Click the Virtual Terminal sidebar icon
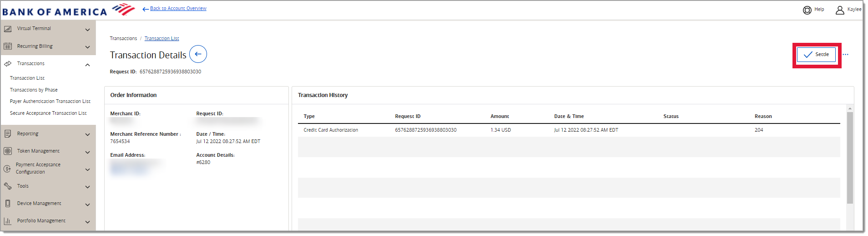The height and width of the screenshot is (236, 868). coord(8,29)
